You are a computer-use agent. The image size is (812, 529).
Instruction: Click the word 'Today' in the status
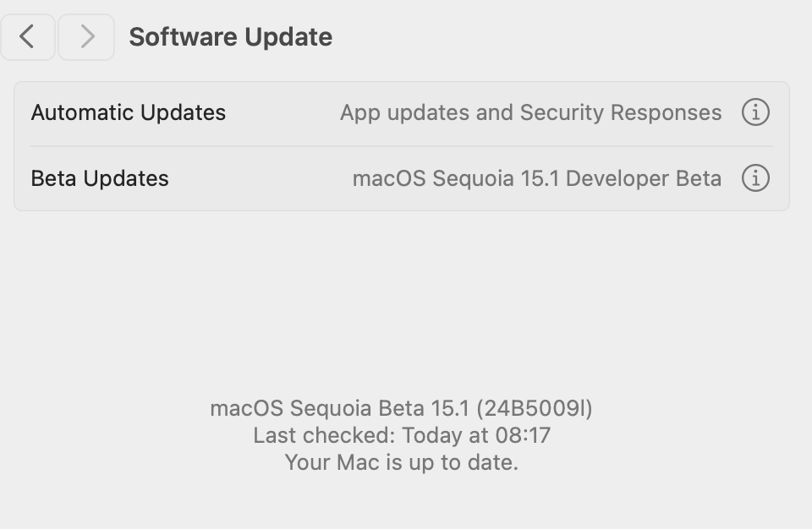tap(429, 436)
